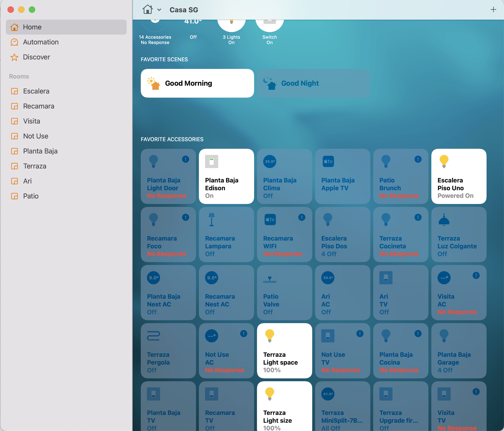Open the home selector dropdown chevron
This screenshot has width=504, height=431.
pos(159,10)
